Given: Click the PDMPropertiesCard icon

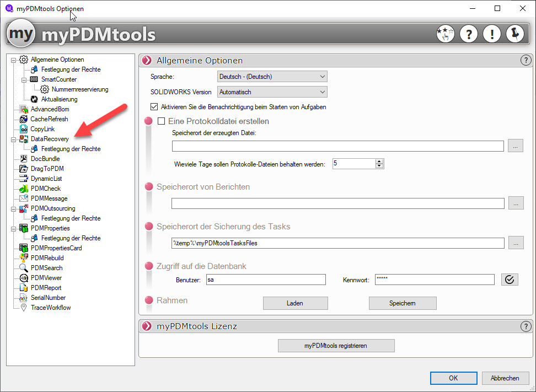Looking at the screenshot, I should (x=24, y=248).
